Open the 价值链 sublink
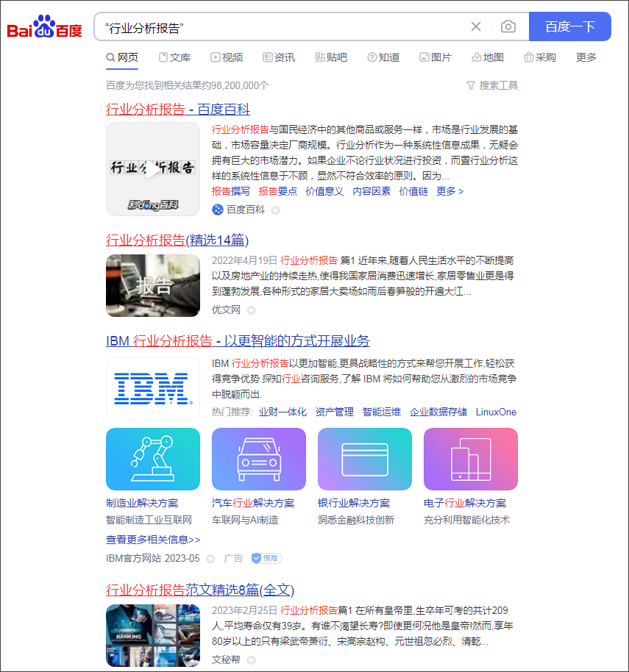The height and width of the screenshot is (672, 629). point(413,191)
